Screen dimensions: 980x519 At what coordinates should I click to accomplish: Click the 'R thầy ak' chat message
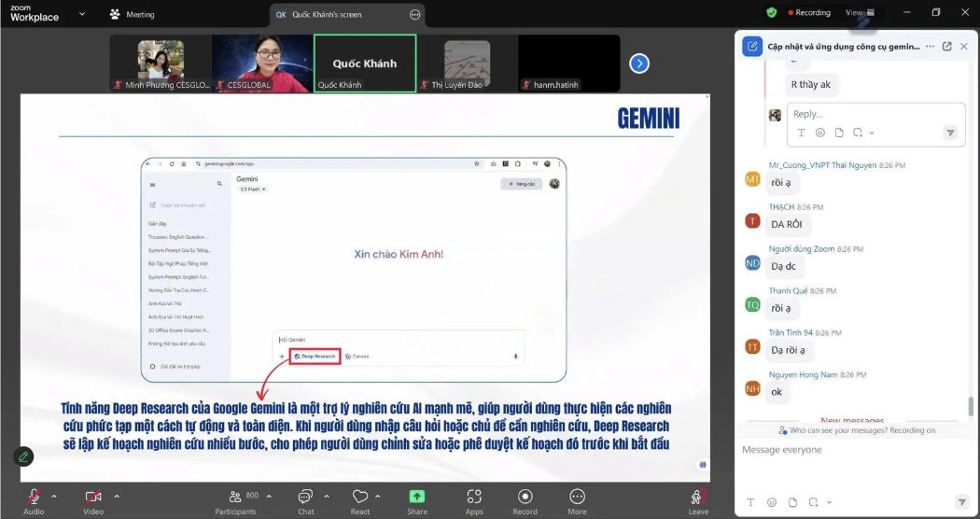(811, 84)
